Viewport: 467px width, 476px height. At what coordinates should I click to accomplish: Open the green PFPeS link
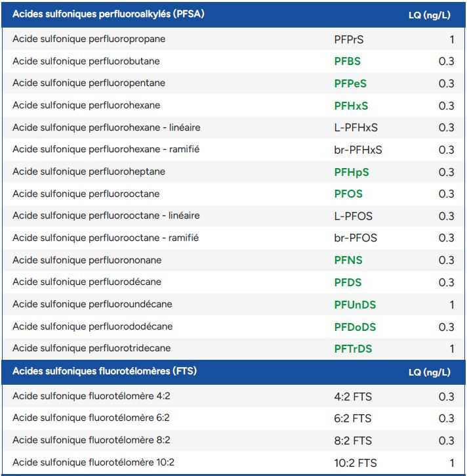[350, 83]
